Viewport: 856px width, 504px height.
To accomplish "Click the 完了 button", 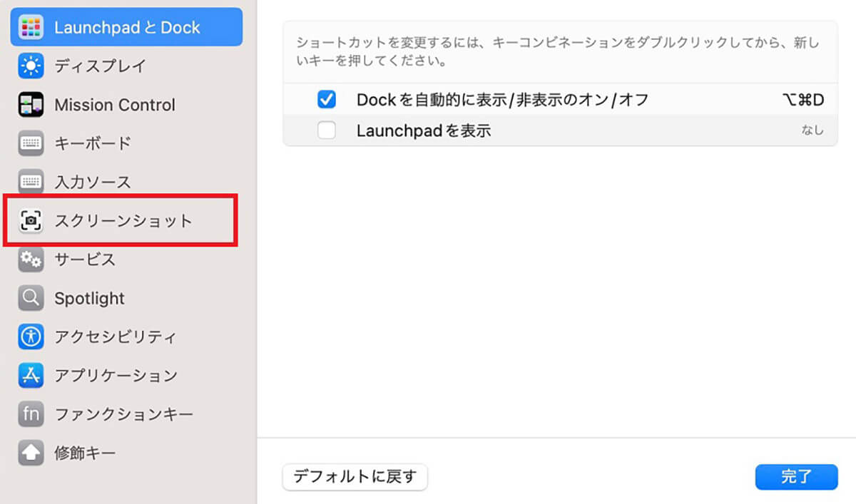I will pyautogui.click(x=796, y=477).
